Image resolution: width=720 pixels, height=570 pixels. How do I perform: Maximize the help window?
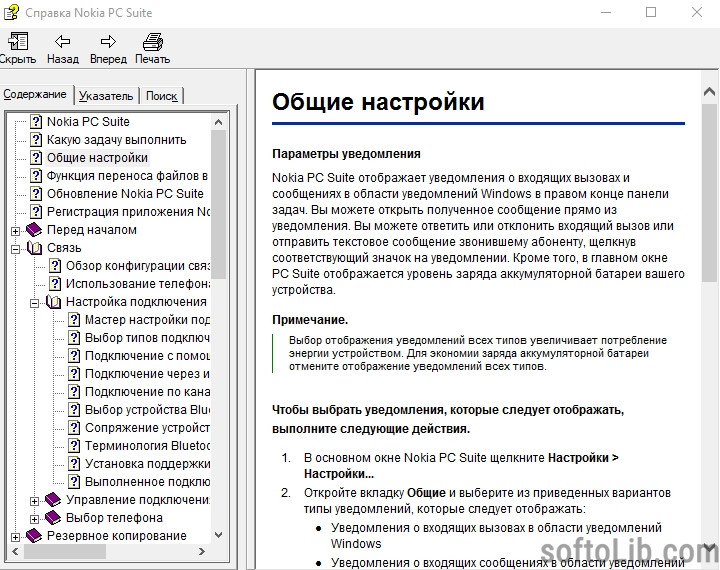click(651, 12)
